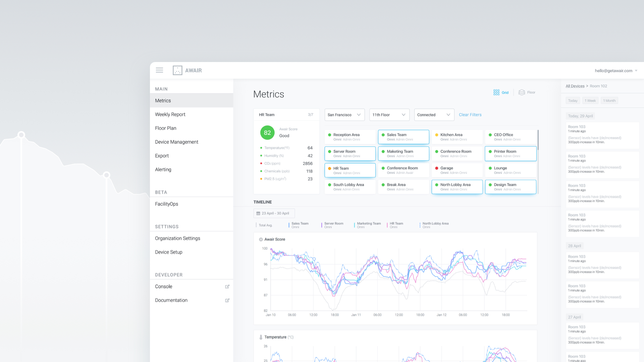Image resolution: width=644 pixels, height=362 pixels.
Task: Click the Awair logo icon
Action: click(x=177, y=70)
